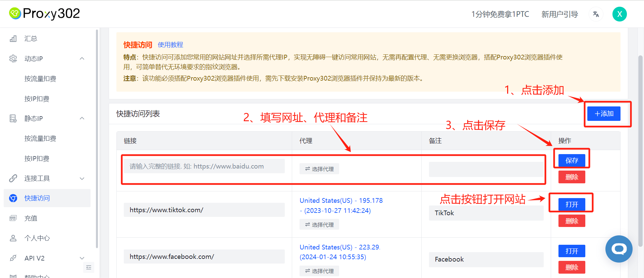Viewport: 644px width, 278px height.
Task: Click the United States(US) - 195.178 proxy text
Action: 341,205
